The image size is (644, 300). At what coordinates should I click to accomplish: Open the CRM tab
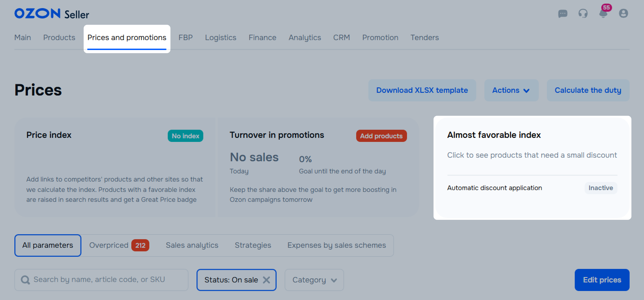[x=342, y=38]
